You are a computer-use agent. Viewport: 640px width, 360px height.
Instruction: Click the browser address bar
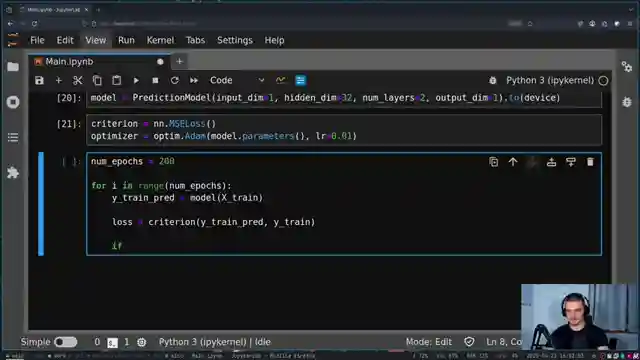click(302, 24)
